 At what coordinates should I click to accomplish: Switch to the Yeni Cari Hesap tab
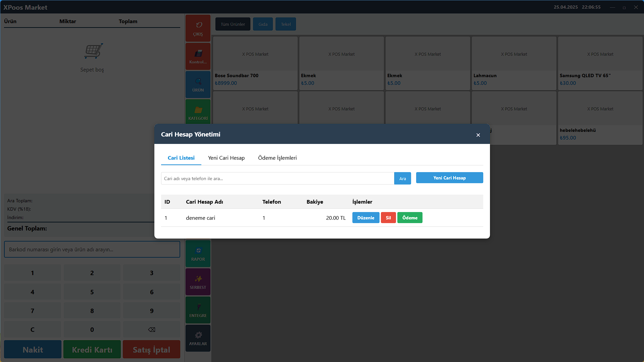point(226,158)
